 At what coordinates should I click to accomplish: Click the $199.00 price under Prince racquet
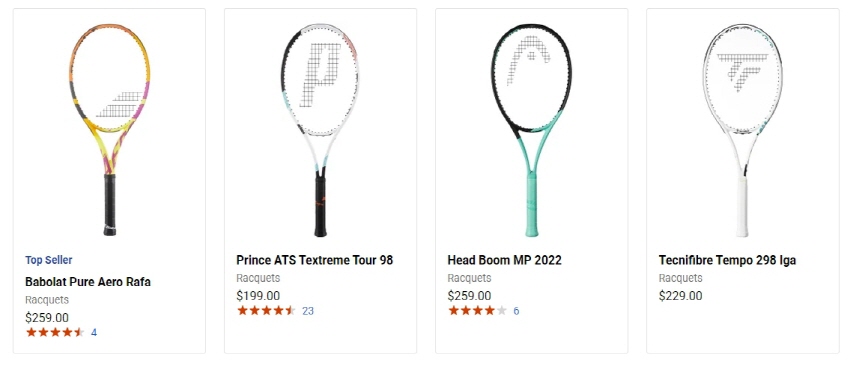click(x=258, y=296)
